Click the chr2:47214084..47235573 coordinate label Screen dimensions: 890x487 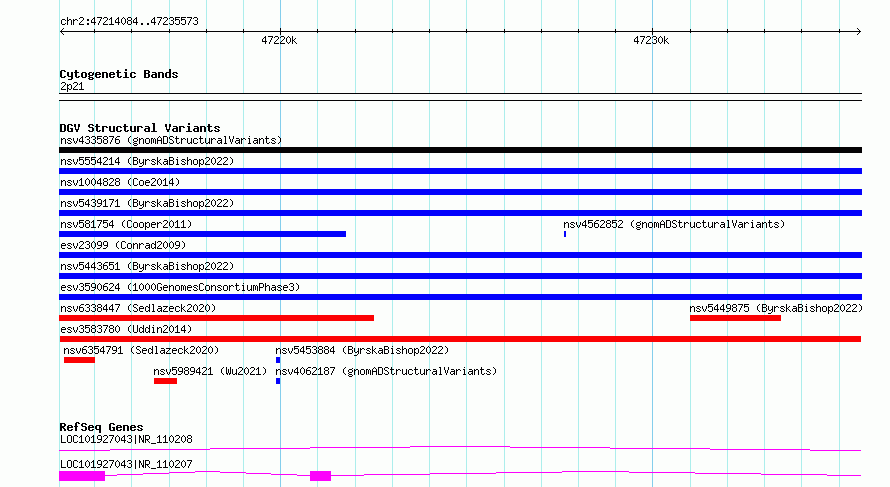[129, 21]
